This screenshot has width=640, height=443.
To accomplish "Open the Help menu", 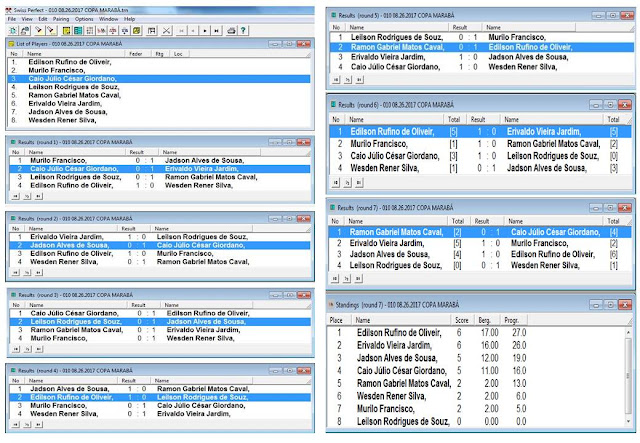I will pos(129,19).
